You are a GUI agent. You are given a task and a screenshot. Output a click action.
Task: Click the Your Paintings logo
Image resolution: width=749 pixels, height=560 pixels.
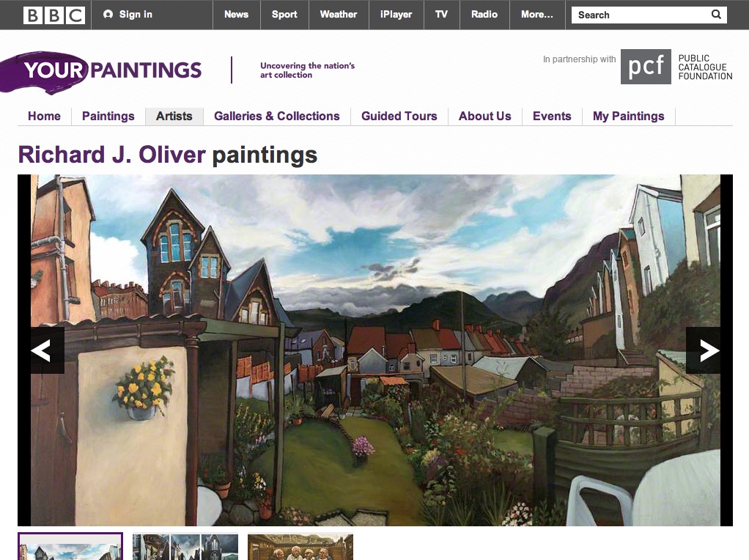[x=101, y=72]
